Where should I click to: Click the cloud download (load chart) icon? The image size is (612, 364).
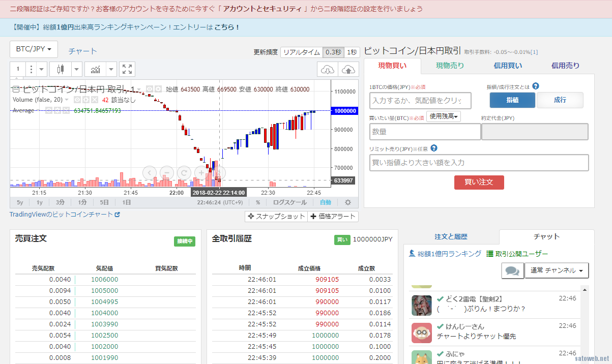pos(328,69)
